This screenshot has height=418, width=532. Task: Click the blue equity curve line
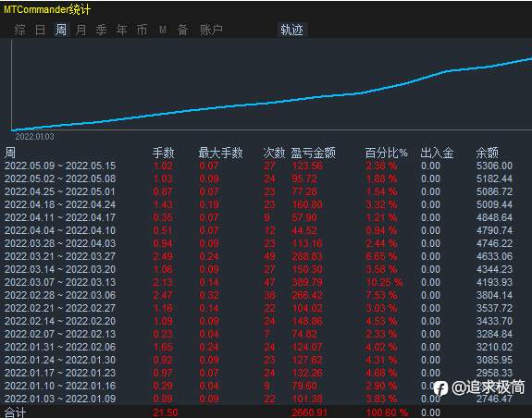271,102
